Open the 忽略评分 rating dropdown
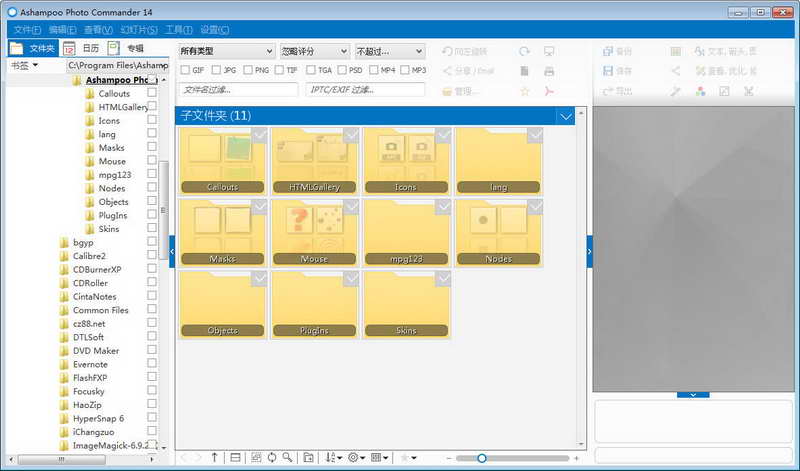Viewport: 800px width, 471px height. (x=314, y=51)
